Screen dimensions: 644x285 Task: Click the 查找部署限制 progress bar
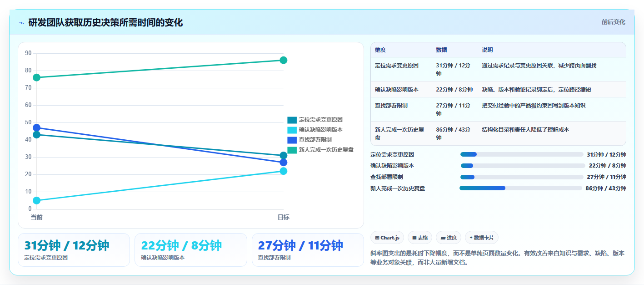point(522,177)
